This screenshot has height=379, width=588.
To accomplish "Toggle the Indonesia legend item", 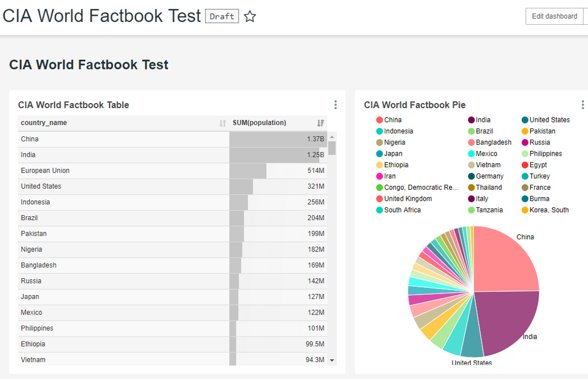I will point(398,131).
